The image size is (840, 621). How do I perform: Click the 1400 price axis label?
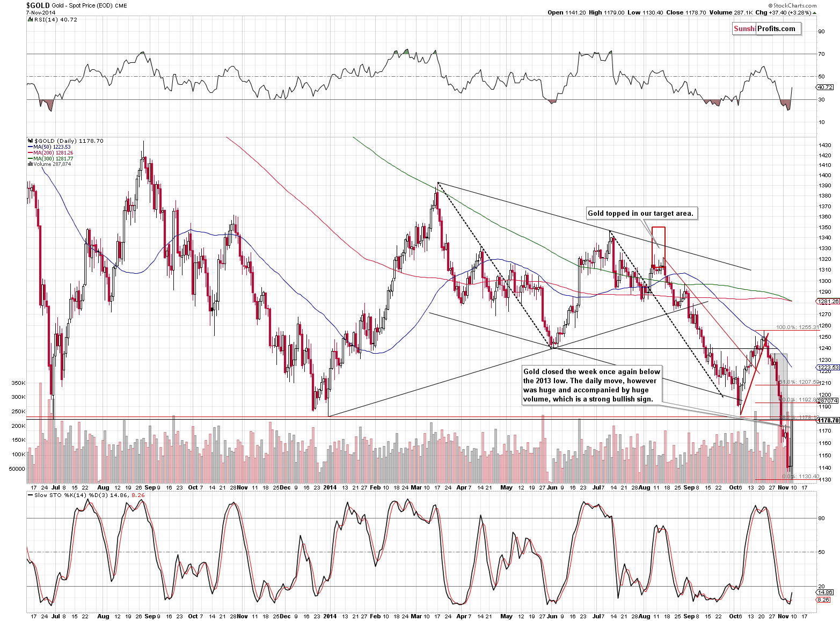coord(825,175)
